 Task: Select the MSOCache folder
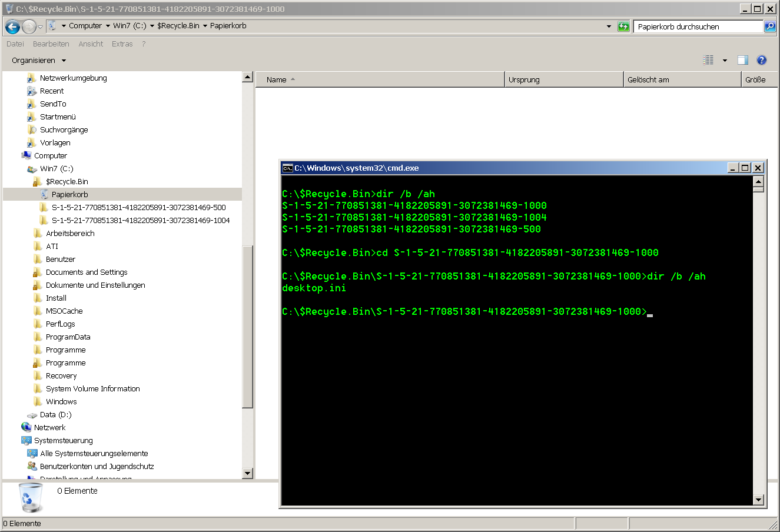64,311
